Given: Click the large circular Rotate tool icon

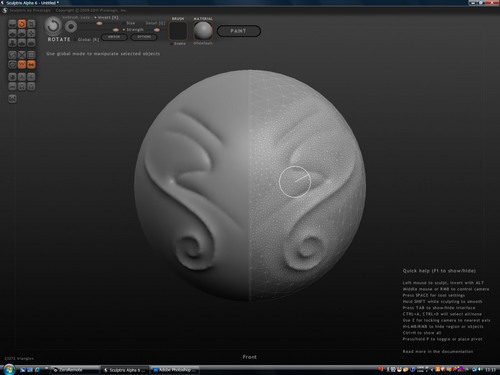Looking at the screenshot, I should 53,26.
